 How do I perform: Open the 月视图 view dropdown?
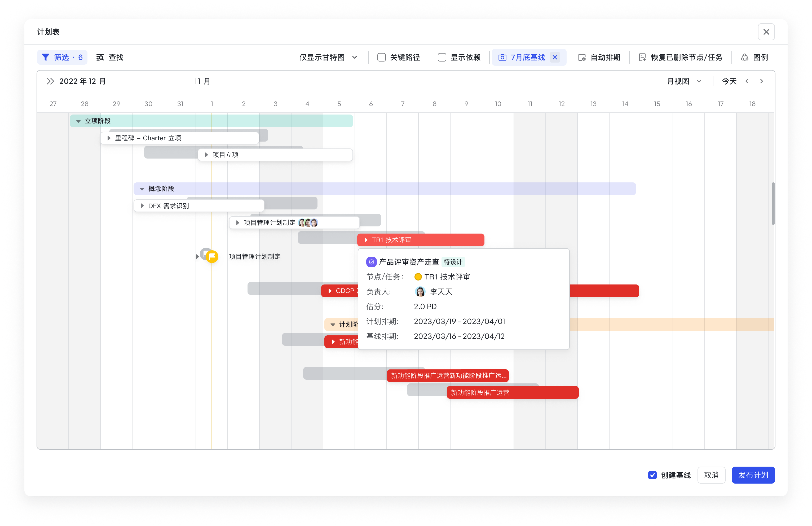tap(684, 81)
